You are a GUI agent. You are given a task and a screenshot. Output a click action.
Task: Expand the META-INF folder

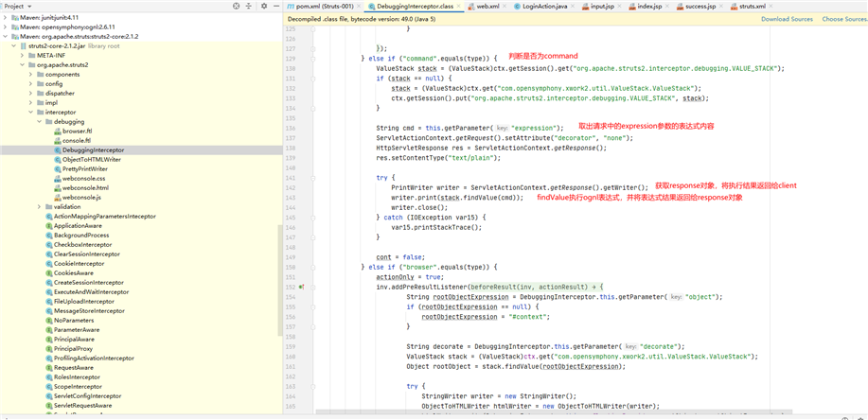23,55
